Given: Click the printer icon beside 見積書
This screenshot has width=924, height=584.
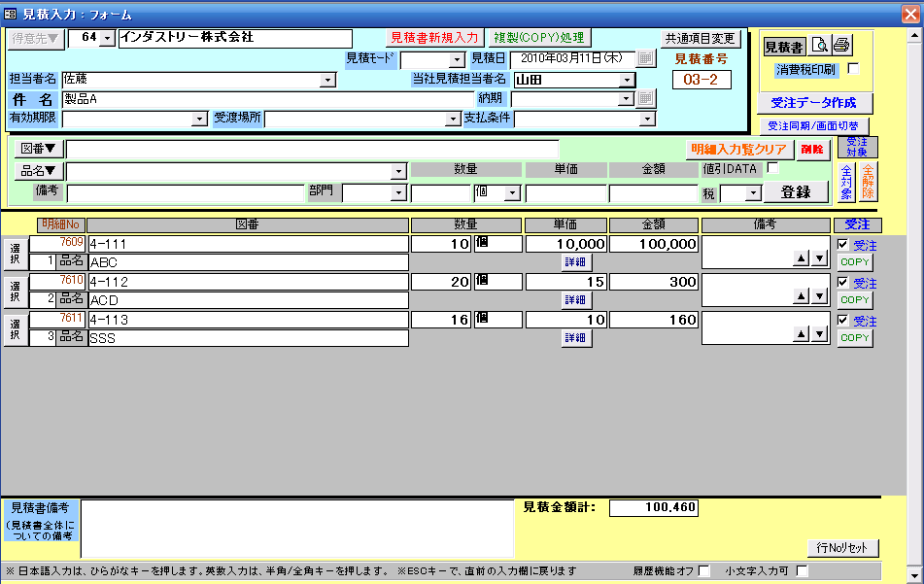Looking at the screenshot, I should 841,46.
